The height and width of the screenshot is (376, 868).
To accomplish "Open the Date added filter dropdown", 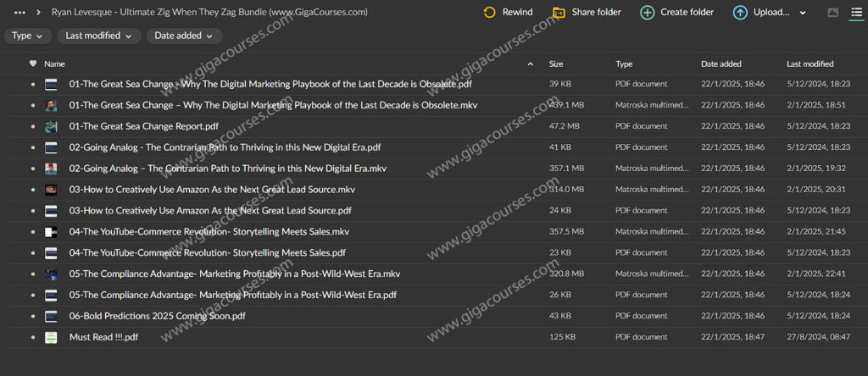I will tap(184, 36).
